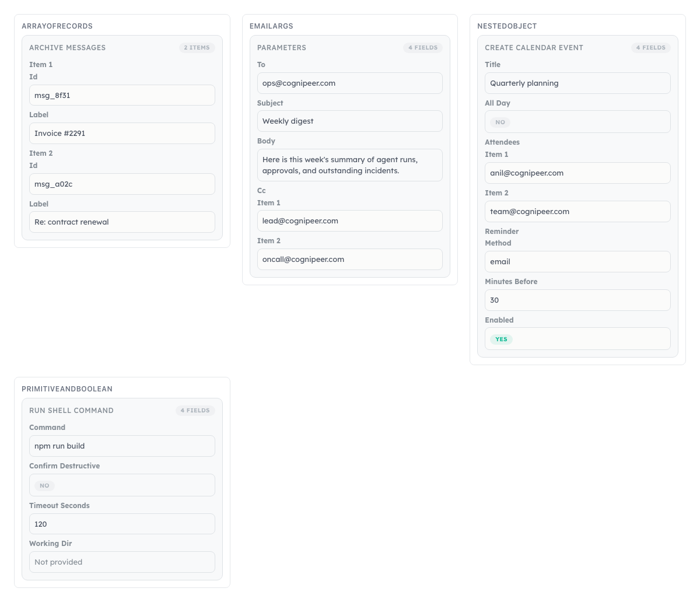Click the ARRAYOFRECORDS section title
The height and width of the screenshot is (595, 700).
coord(57,26)
